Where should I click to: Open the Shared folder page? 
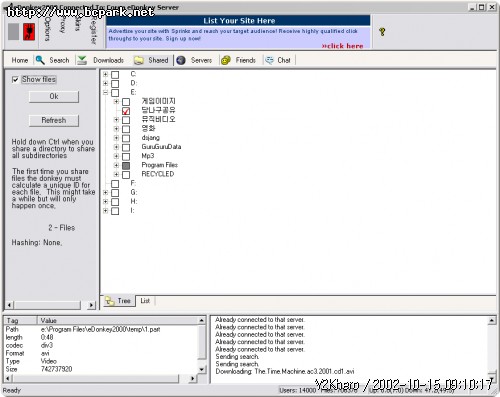(152, 60)
